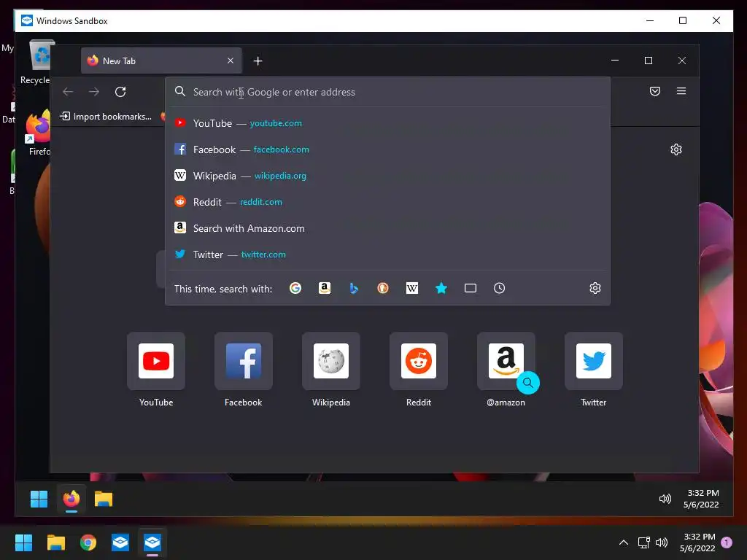Screen dimensions: 747x560
Task: Open a new tab with plus button
Action: point(258,61)
